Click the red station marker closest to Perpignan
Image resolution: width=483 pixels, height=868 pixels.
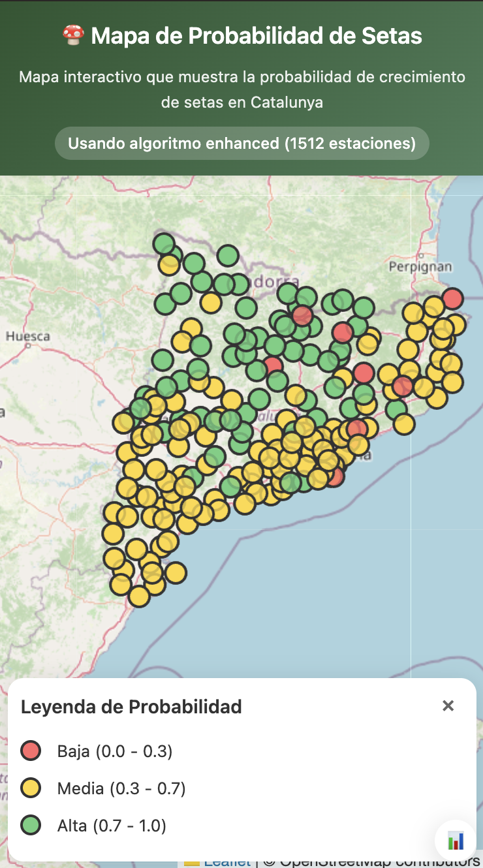pos(452,298)
